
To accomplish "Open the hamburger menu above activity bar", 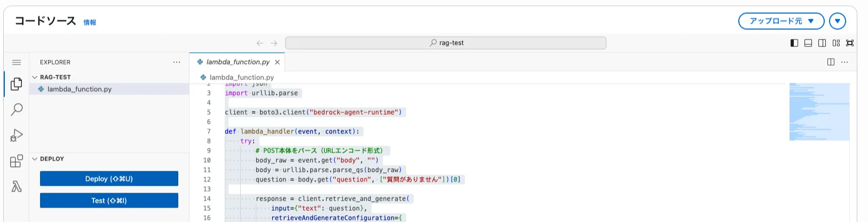I will 17,62.
